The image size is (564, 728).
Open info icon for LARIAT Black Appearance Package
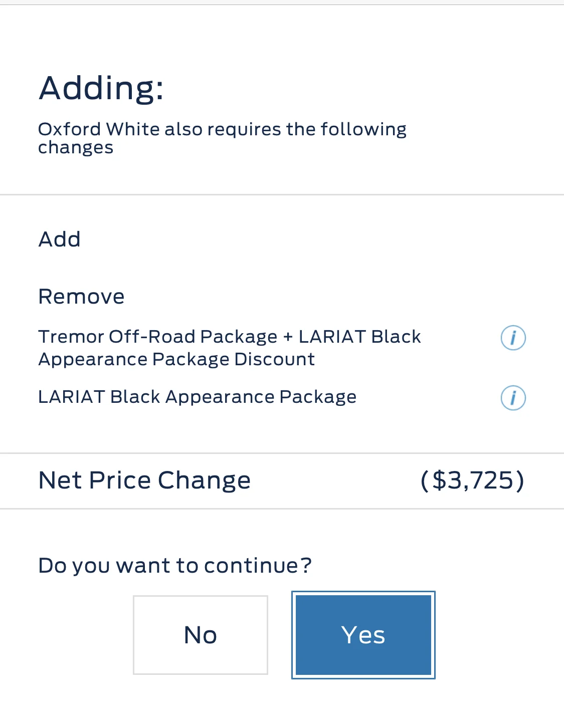click(513, 398)
